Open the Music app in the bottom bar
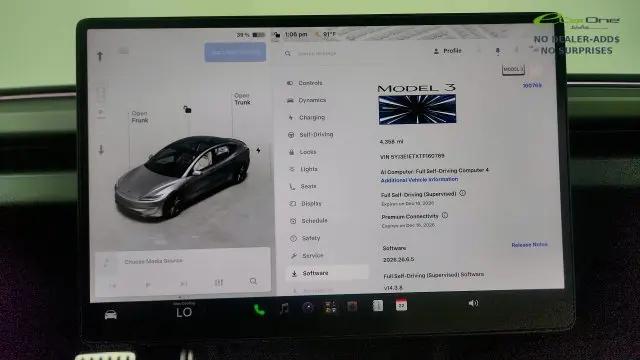640x360 pixels. [284, 308]
